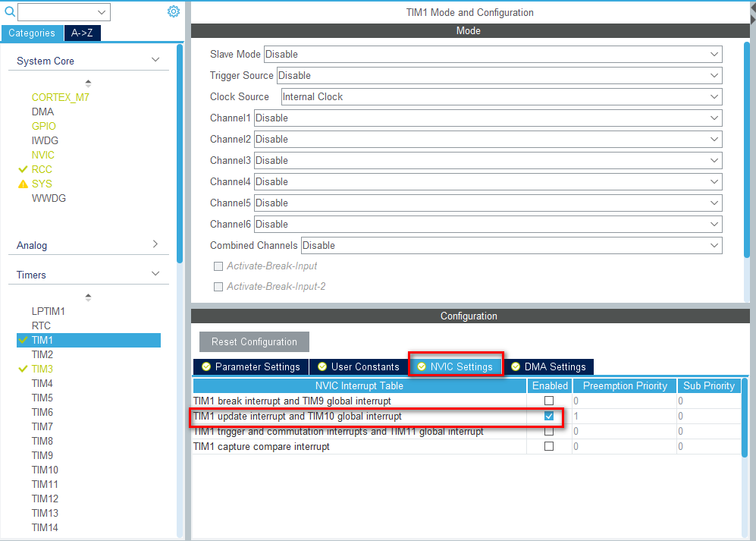756x541 pixels.
Task: Open the Slave Mode dropdown
Action: pyautogui.click(x=493, y=54)
